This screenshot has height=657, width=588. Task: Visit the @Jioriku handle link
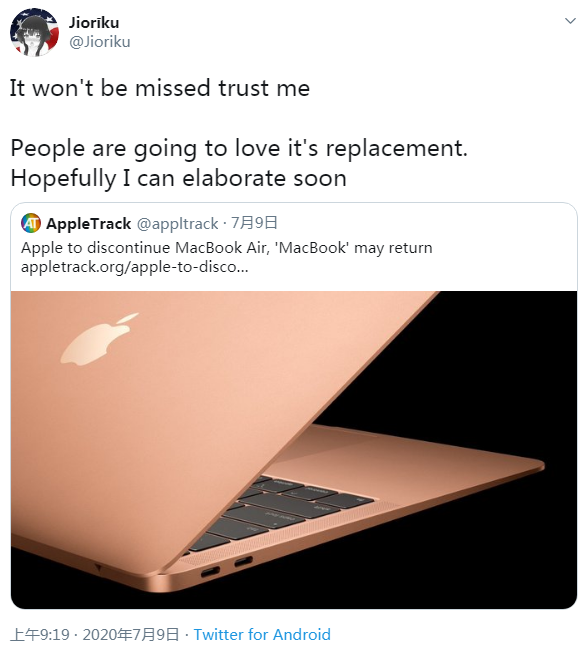click(100, 42)
